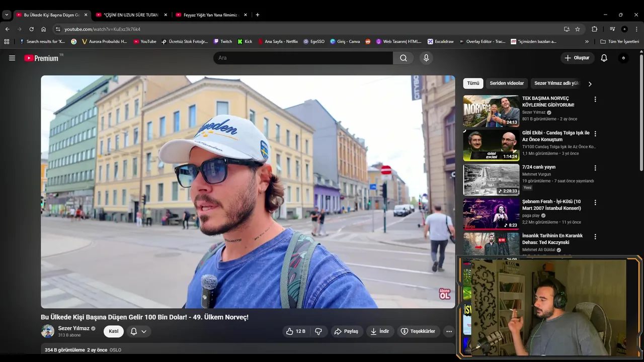Click Sezer Yılmaz channel avatar

[x=48, y=331]
